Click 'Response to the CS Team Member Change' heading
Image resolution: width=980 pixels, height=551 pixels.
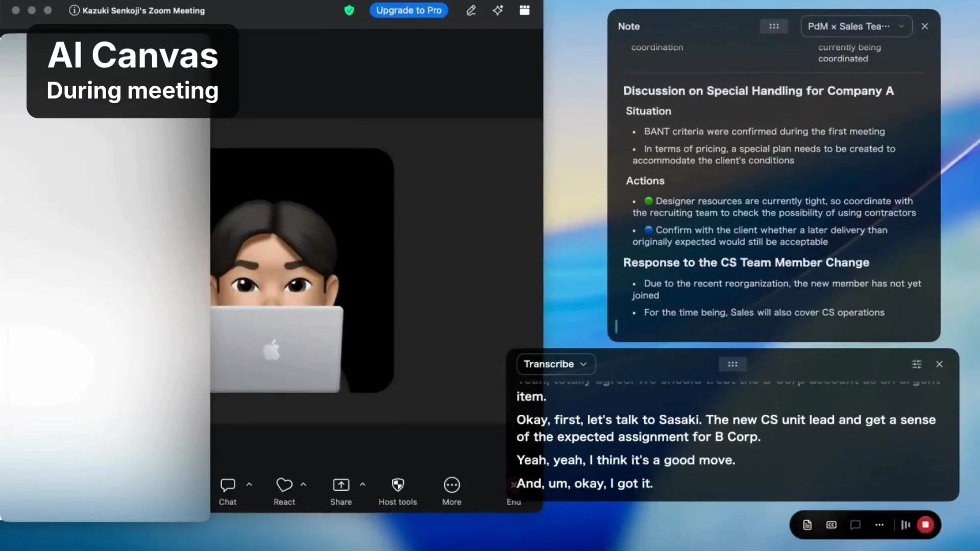pyautogui.click(x=746, y=263)
